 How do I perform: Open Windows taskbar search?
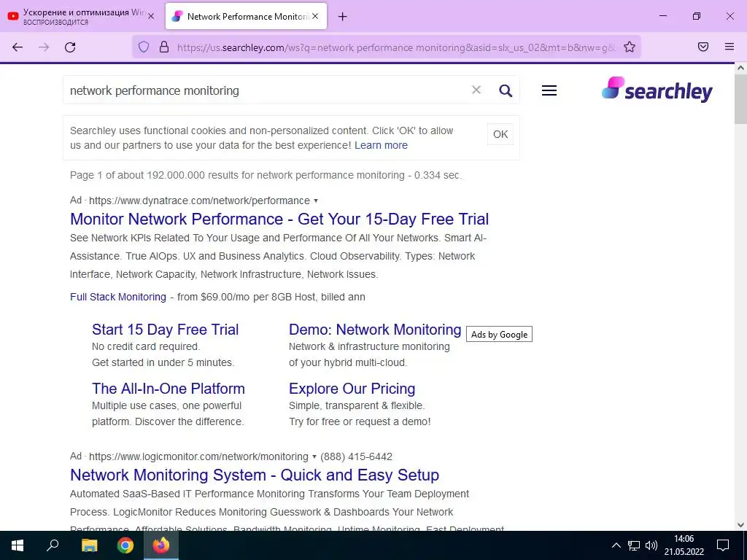click(53, 545)
